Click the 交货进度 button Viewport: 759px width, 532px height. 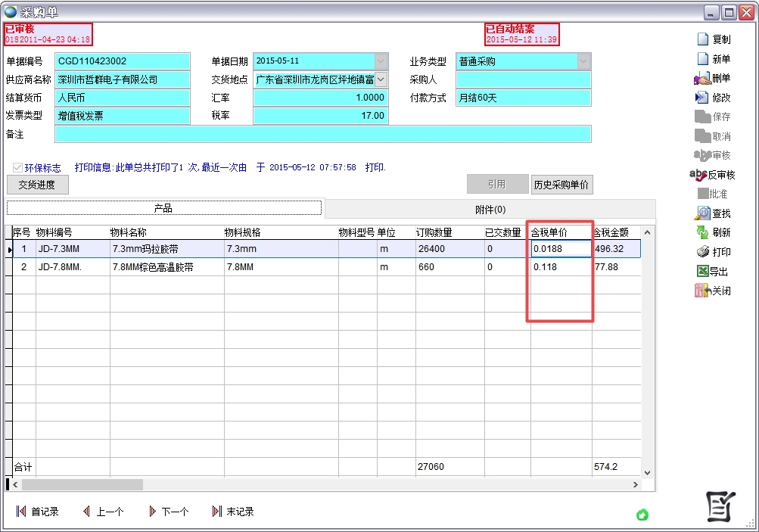[37, 185]
